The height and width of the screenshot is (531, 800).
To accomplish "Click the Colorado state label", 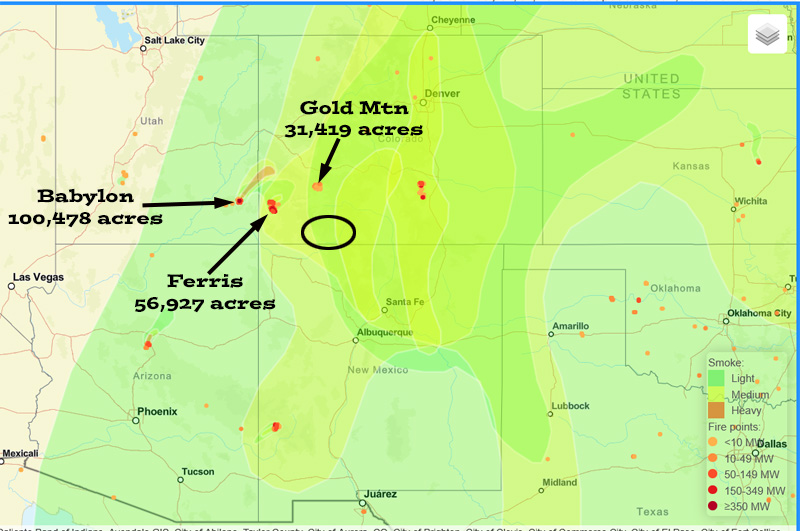I will 401,139.
